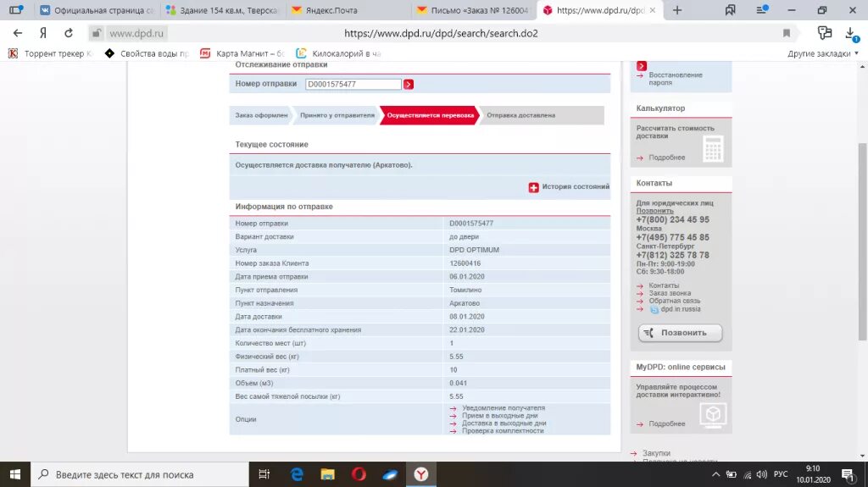Viewport: 868px width, 487px height.
Task: Open notification center icon
Action: click(x=848, y=474)
